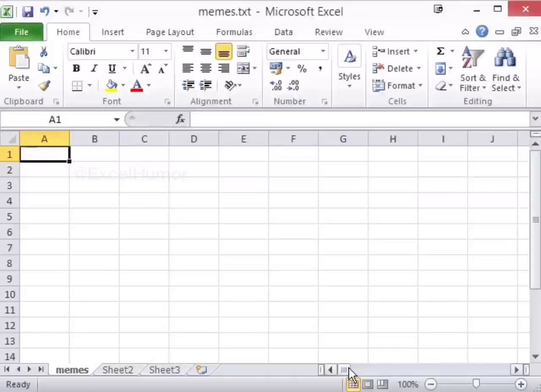Click Insert Worksheet tab icon
Screen dimensions: 541x392
click(202, 370)
